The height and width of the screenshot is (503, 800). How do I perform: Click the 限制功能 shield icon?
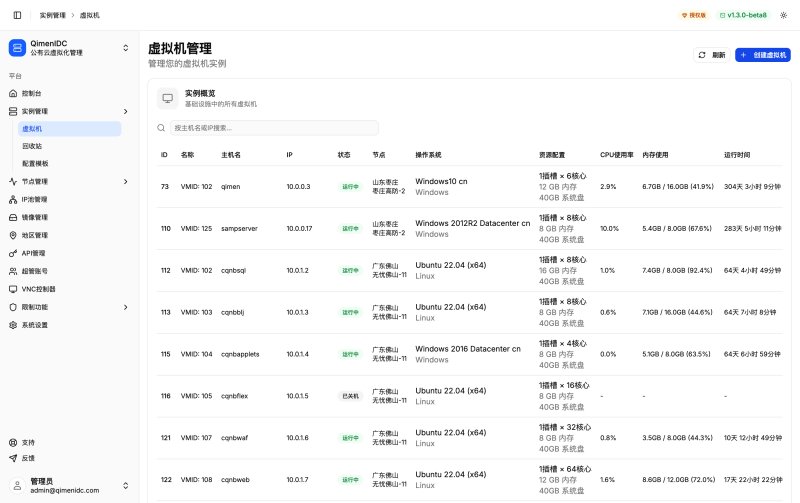(x=13, y=307)
